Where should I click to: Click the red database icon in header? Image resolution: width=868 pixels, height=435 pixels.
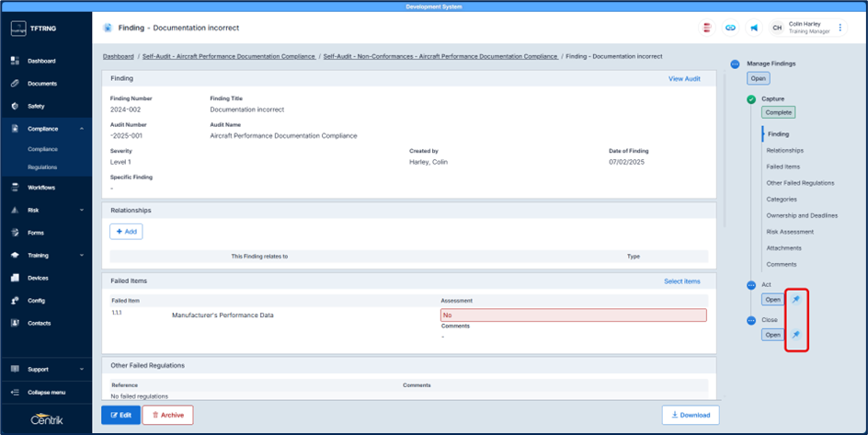tap(706, 29)
